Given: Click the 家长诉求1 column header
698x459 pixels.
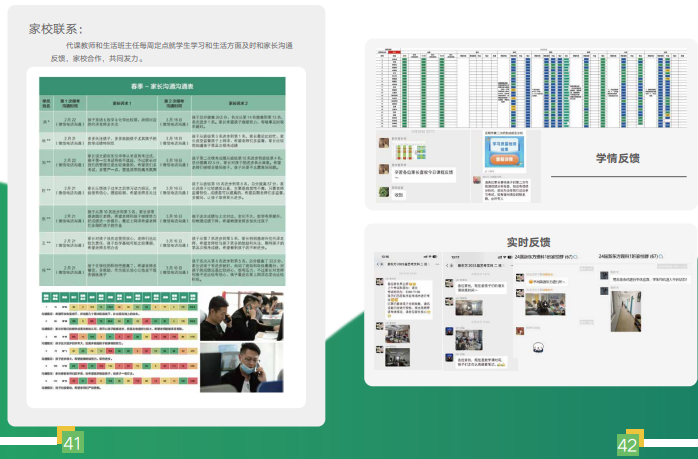Looking at the screenshot, I should click(122, 103).
